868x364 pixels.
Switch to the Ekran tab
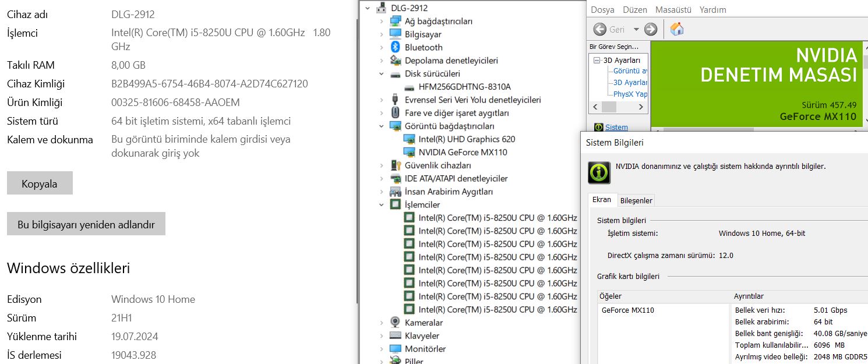(602, 200)
